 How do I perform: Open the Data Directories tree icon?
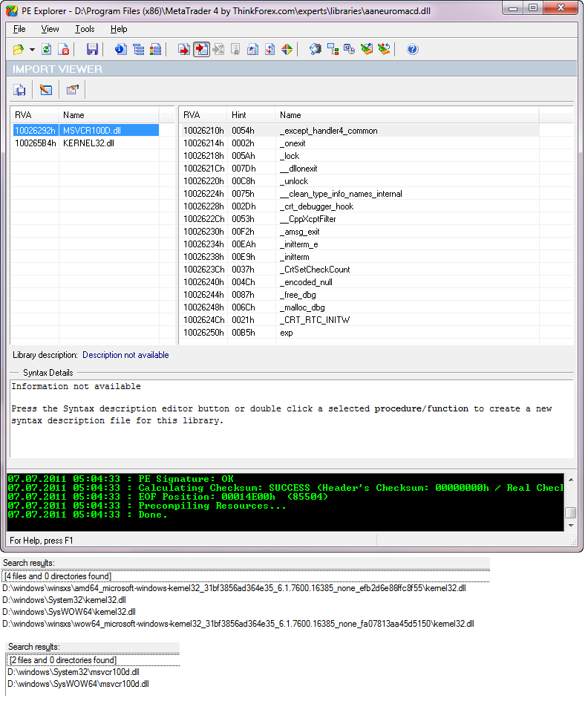139,50
